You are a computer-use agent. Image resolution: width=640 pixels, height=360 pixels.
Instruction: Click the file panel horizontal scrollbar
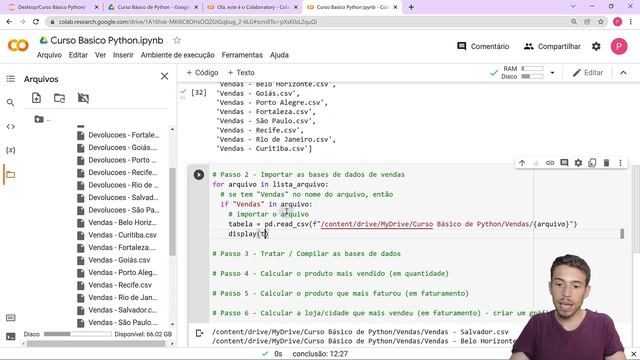click(x=96, y=344)
